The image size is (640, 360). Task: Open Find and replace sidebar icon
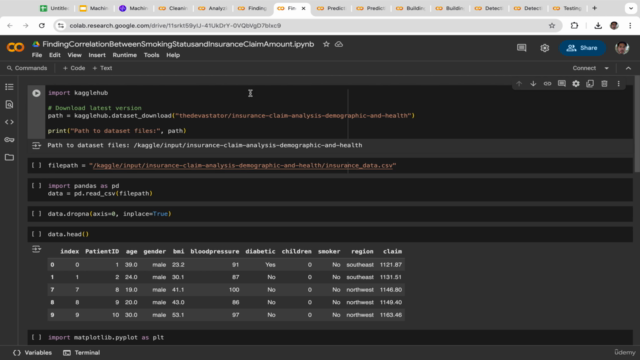[x=9, y=104]
